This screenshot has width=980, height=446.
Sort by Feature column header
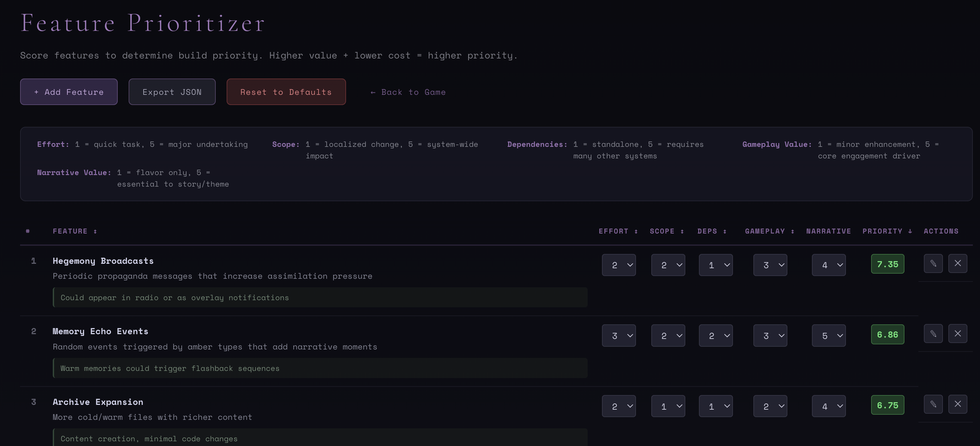coord(74,231)
